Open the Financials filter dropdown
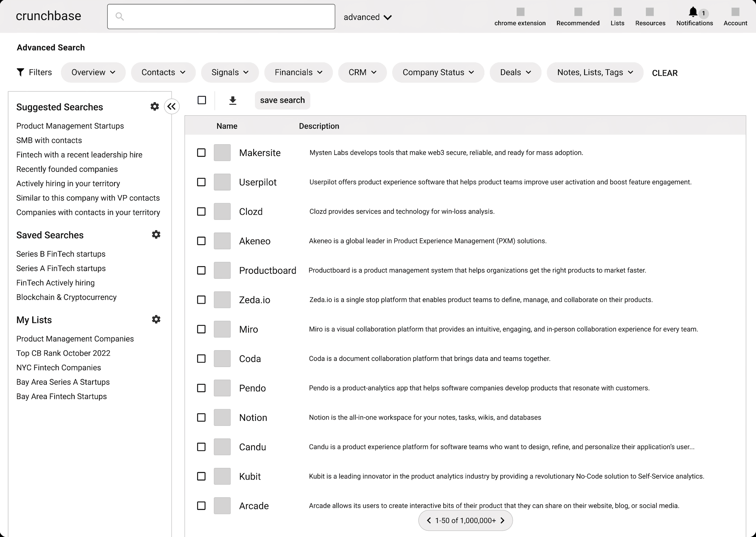 298,72
